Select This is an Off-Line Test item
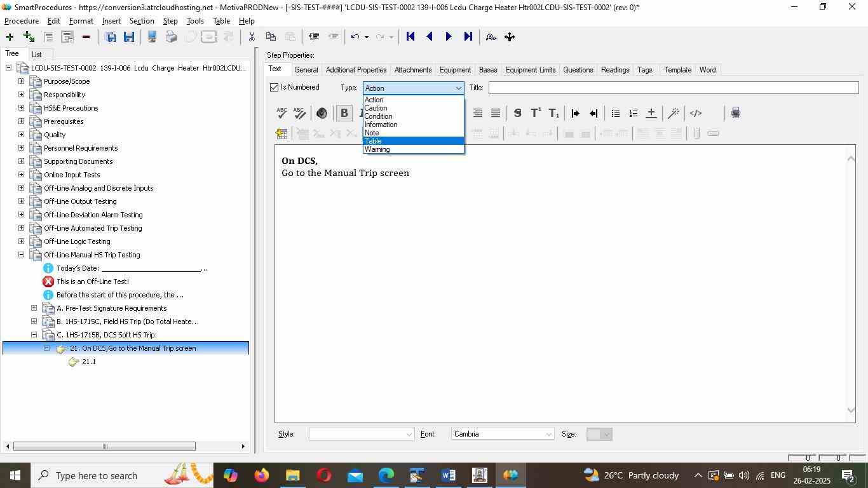This screenshot has height=488, width=868. (x=93, y=281)
